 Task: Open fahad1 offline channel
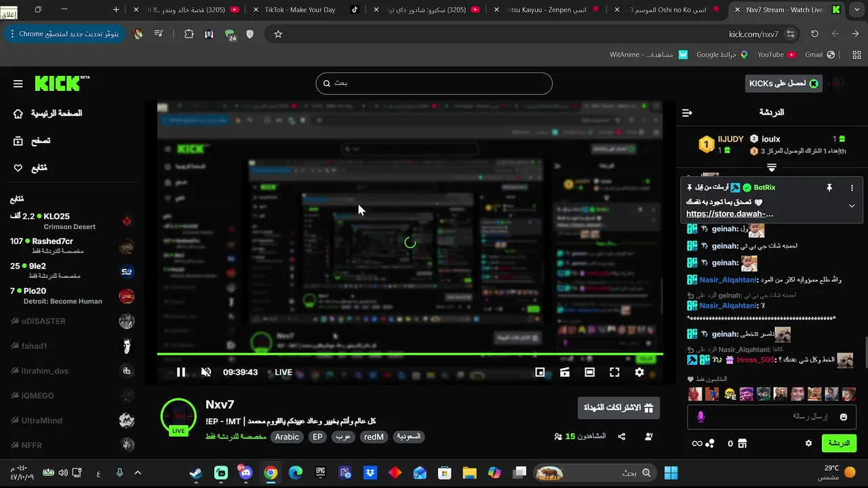point(71,346)
